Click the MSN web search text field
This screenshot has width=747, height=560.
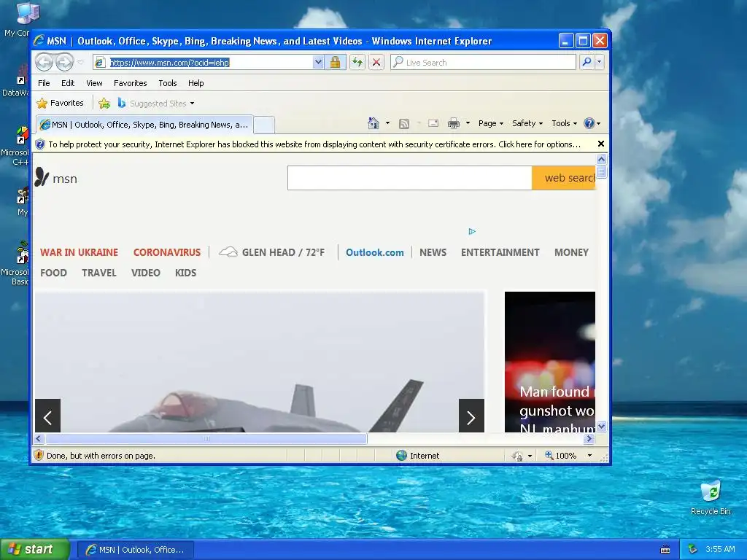click(410, 178)
